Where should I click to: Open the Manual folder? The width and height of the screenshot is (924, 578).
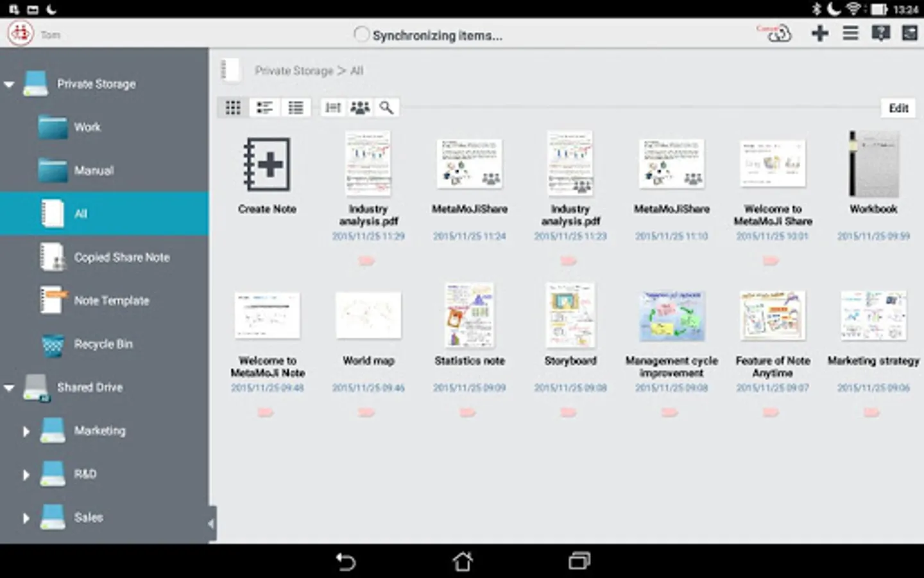(104, 171)
